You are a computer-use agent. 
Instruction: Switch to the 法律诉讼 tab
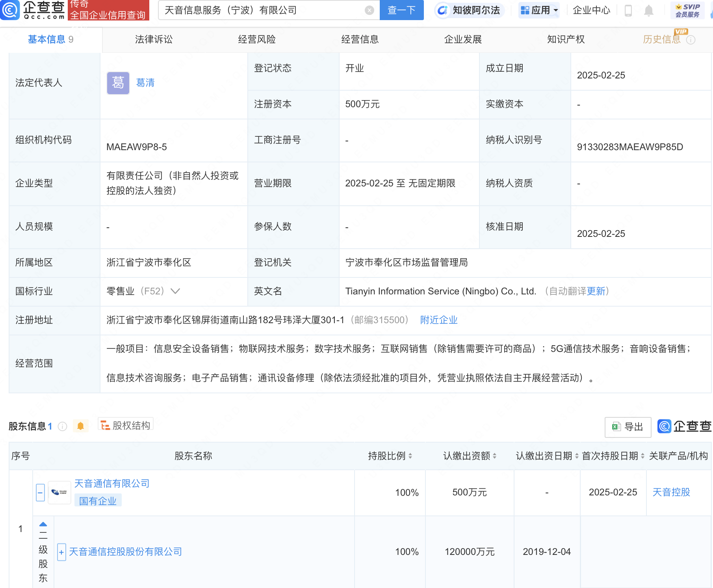[154, 39]
